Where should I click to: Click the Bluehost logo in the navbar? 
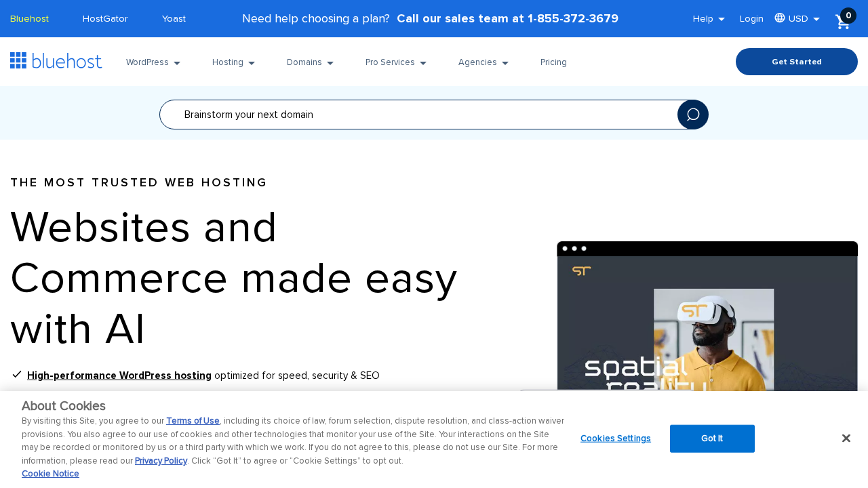56,60
